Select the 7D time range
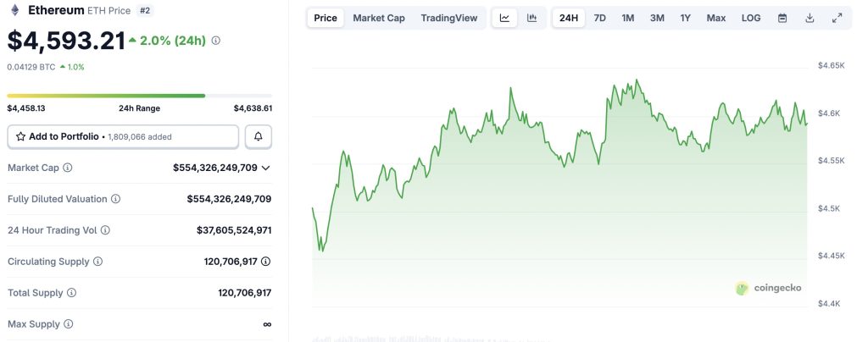Image resolution: width=868 pixels, height=342 pixels. pos(600,18)
